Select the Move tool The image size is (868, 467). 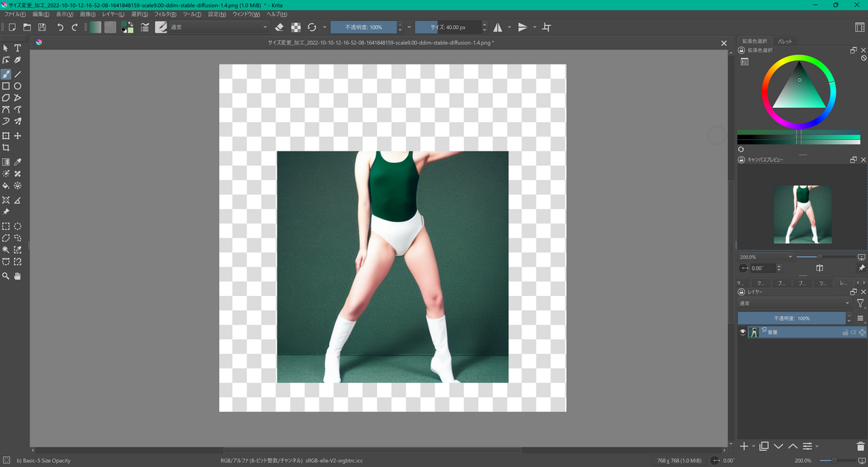click(x=18, y=136)
